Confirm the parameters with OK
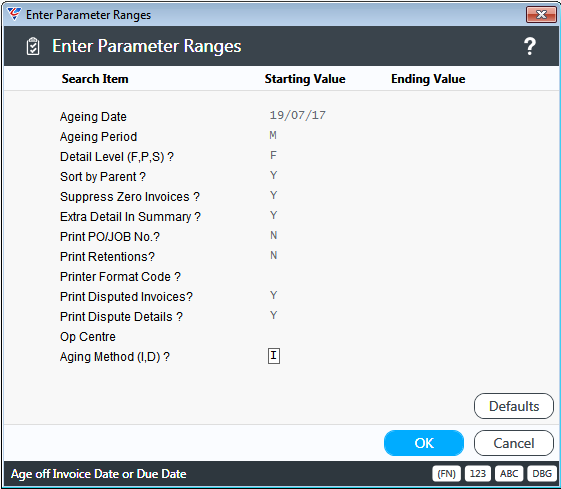Image resolution: width=561 pixels, height=489 pixels. pyautogui.click(x=424, y=443)
